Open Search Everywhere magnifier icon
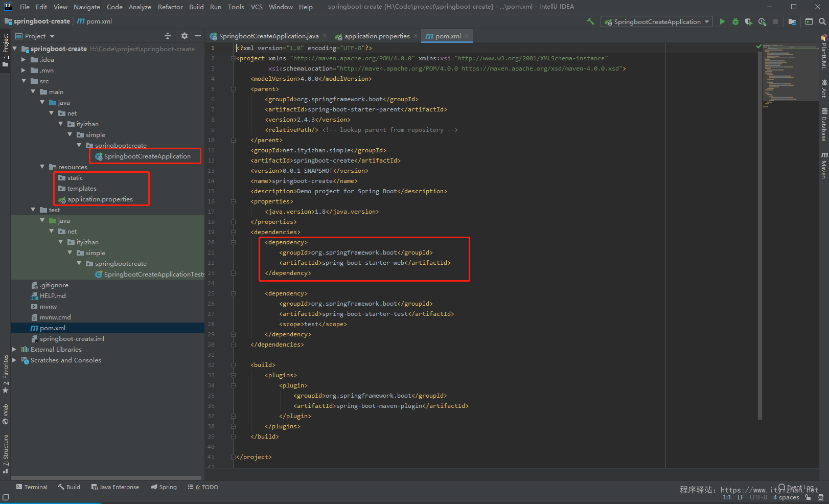The width and height of the screenshot is (829, 504). click(822, 21)
